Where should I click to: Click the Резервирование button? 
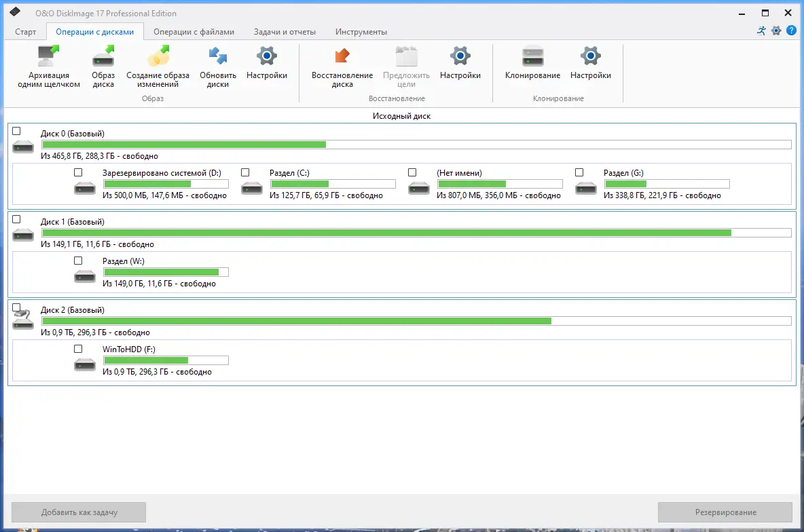click(725, 512)
